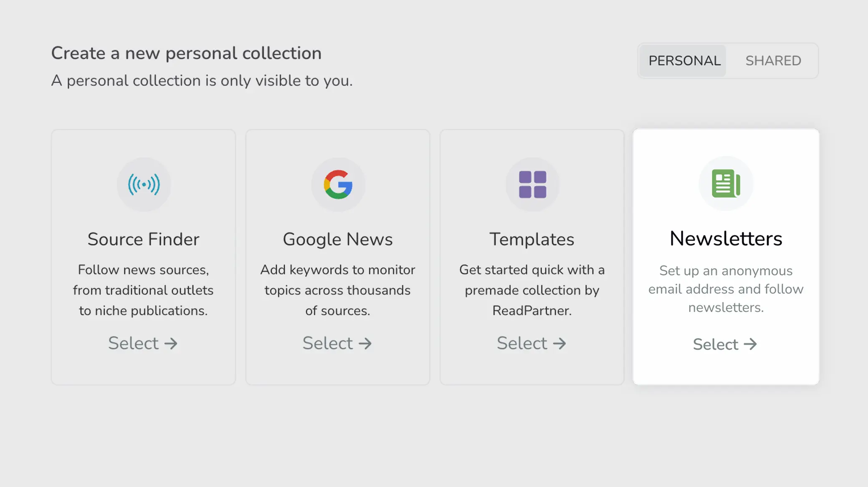Click the 'Get started quick' description
The width and height of the screenshot is (868, 487).
[x=532, y=290]
